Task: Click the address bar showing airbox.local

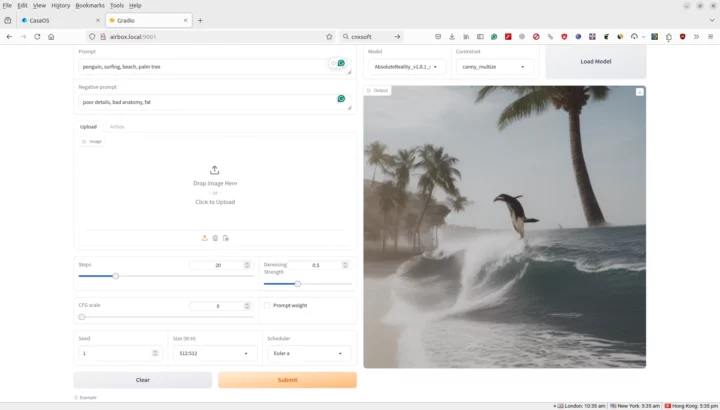Action: pos(211,37)
